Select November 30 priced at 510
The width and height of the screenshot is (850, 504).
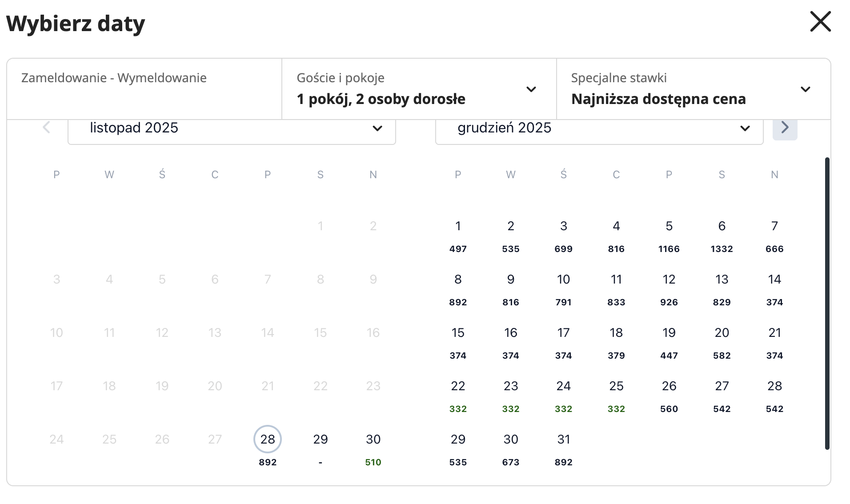click(x=373, y=447)
